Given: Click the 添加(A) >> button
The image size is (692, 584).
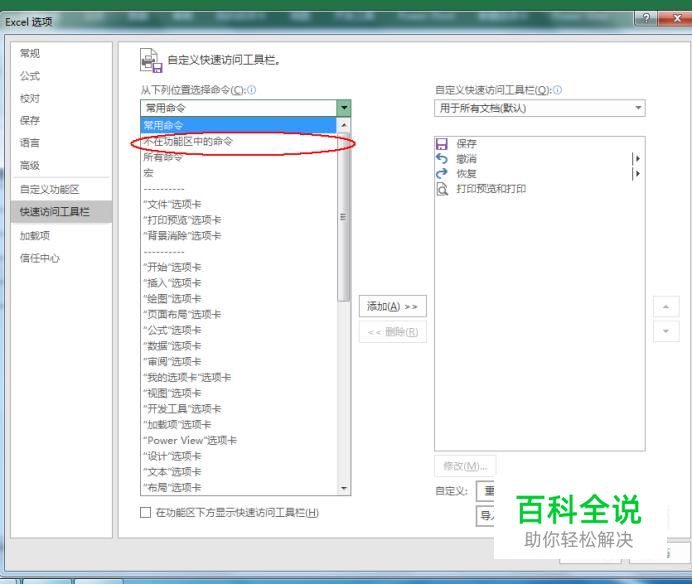Looking at the screenshot, I should tap(393, 306).
